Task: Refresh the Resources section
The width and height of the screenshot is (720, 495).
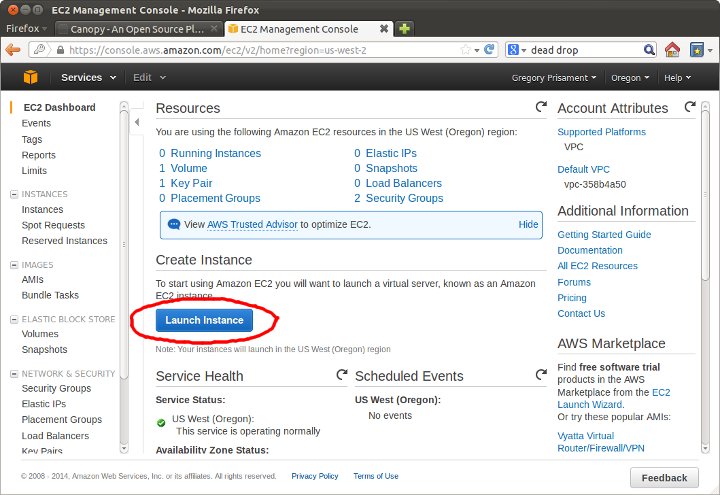Action: click(541, 107)
